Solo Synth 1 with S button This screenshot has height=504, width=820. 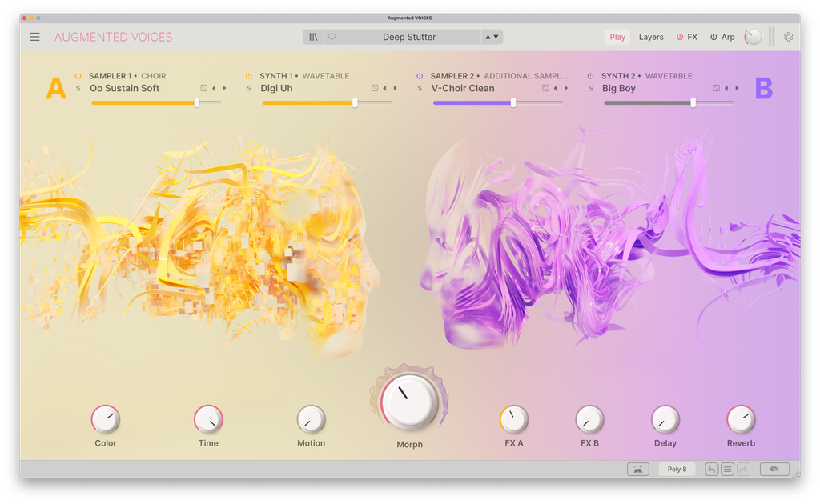point(249,88)
